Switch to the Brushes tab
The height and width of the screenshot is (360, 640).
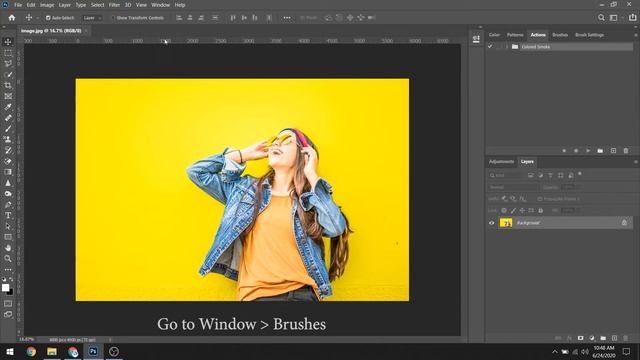point(560,35)
